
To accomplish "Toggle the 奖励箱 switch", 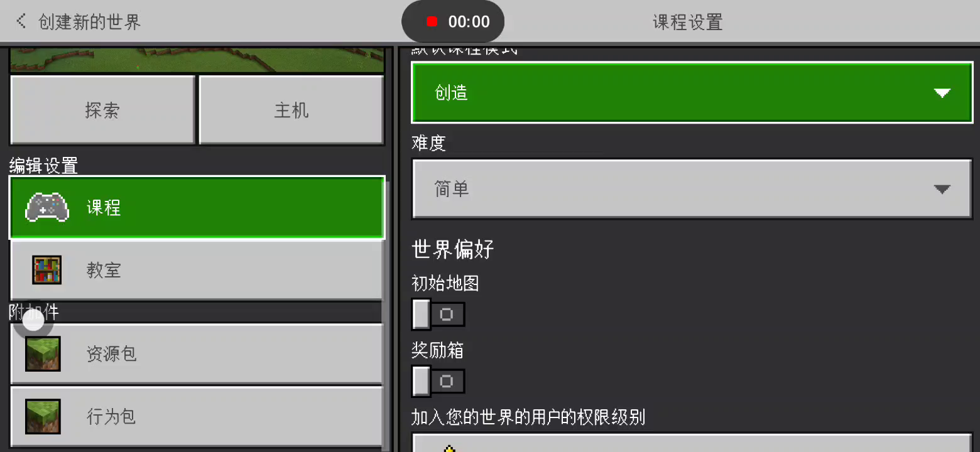I will click(x=438, y=381).
